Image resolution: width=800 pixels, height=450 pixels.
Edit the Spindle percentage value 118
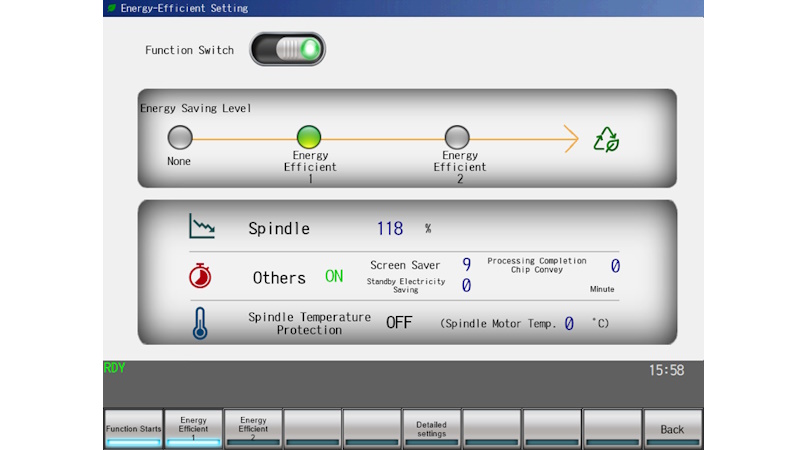[390, 228]
